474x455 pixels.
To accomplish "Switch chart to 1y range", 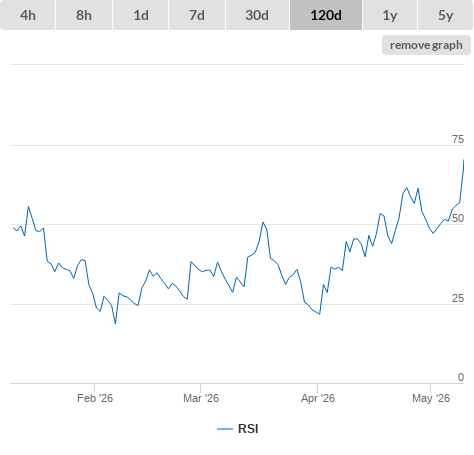I will pos(390,15).
